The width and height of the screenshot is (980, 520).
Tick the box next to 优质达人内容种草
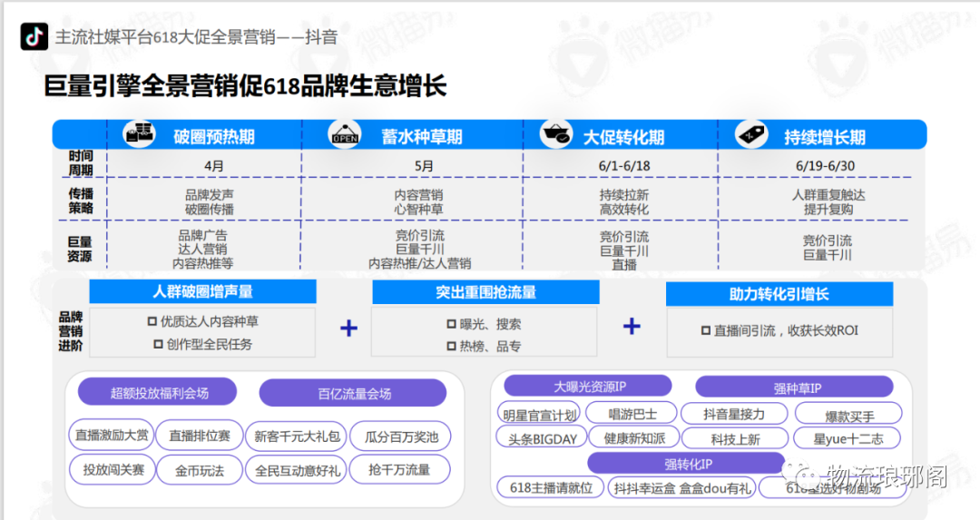coord(152,321)
